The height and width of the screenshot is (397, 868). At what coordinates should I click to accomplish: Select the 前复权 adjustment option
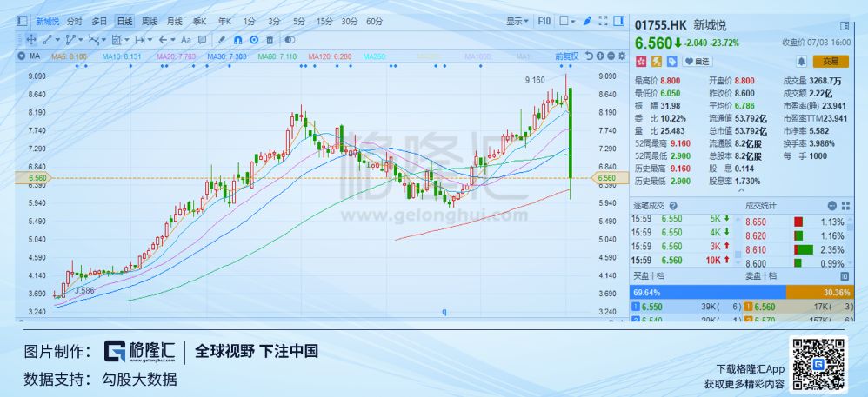click(567, 56)
